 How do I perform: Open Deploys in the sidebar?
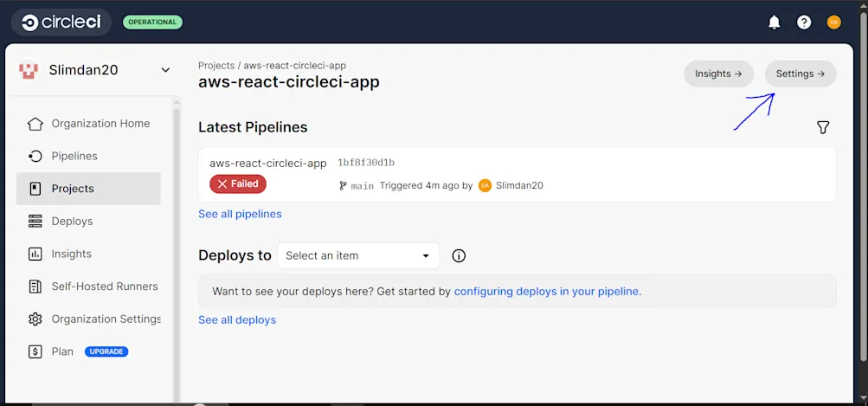(x=88, y=222)
